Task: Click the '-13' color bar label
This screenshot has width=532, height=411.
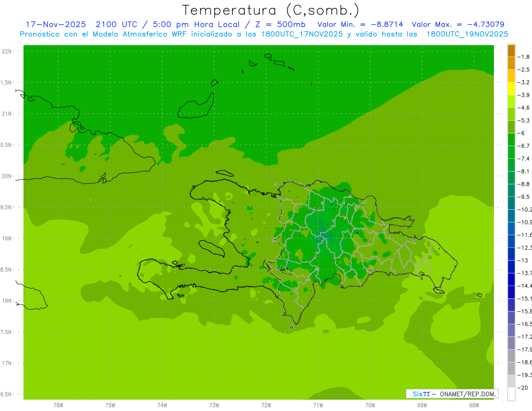Action: point(522,260)
